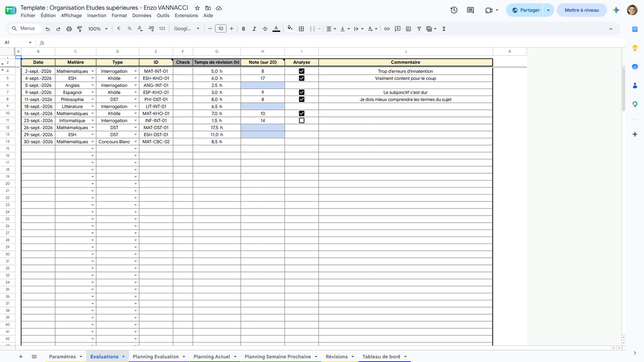Click the Gemini sparkle icon
Viewport: 644px width, 362px height.
tap(617, 10)
